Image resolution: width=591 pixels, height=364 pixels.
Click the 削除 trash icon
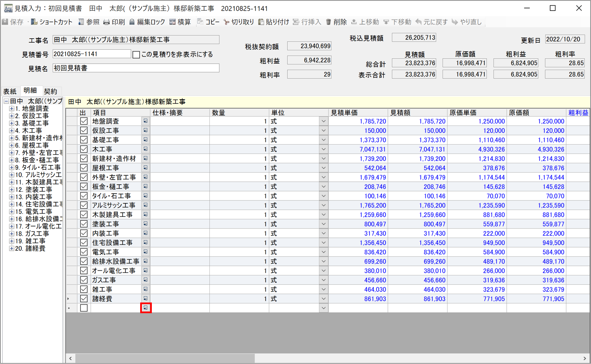pos(328,22)
